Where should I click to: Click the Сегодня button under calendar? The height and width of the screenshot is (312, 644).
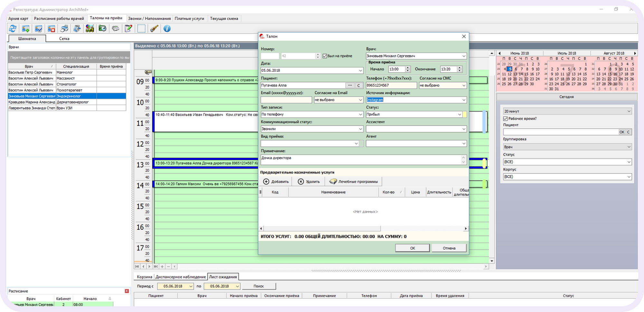566,97
